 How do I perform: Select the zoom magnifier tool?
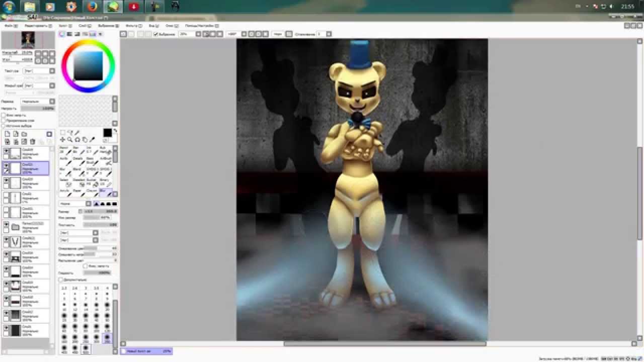[70, 140]
